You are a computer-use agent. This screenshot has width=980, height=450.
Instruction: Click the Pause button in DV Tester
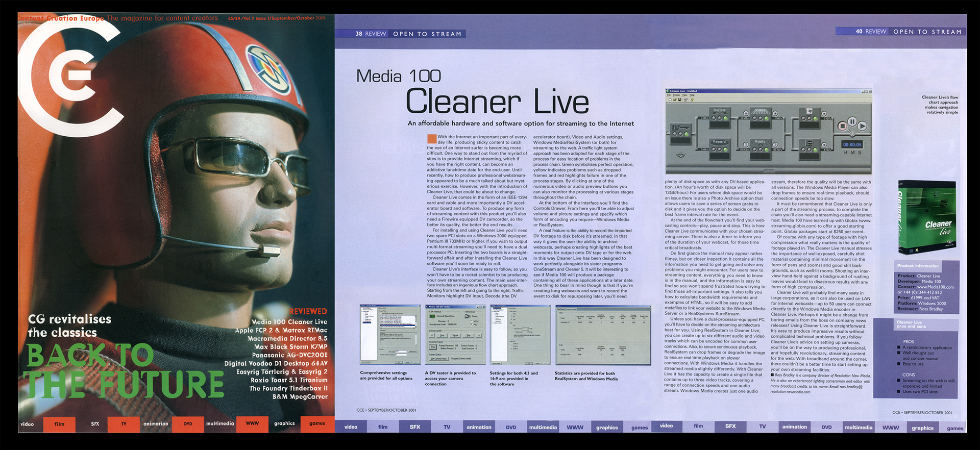[455, 335]
